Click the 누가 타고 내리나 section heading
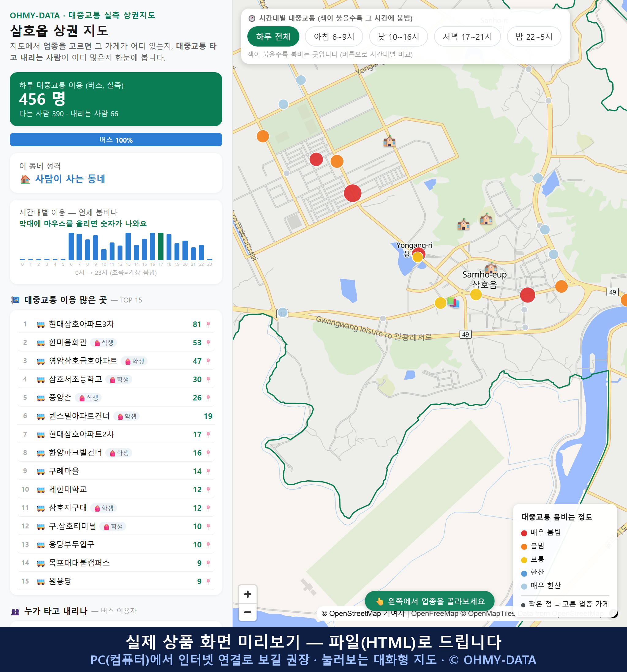 pos(56,611)
